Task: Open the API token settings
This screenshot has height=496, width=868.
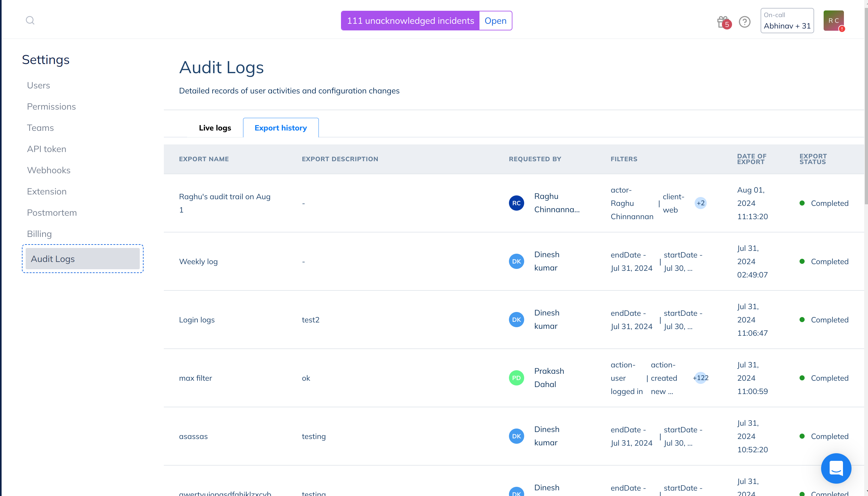Action: pyautogui.click(x=47, y=149)
